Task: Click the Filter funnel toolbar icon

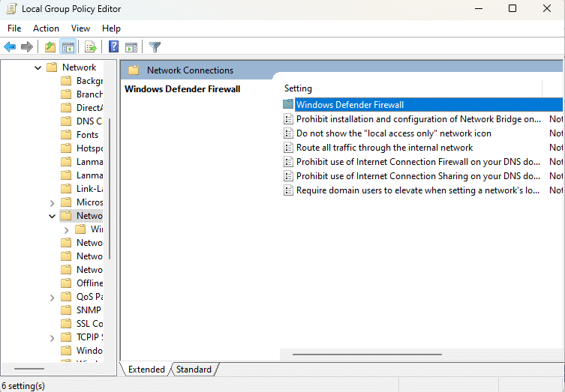Action: click(x=155, y=47)
